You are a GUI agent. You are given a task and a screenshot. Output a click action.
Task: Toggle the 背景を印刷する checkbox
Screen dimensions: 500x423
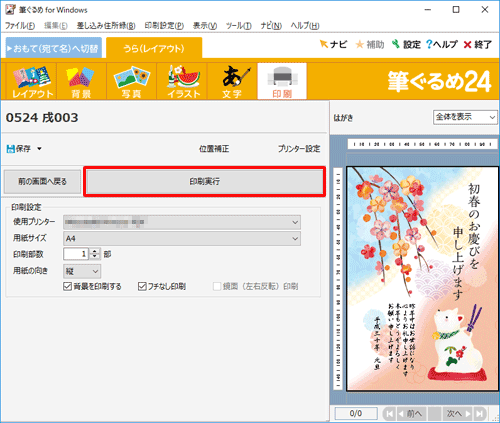pyautogui.click(x=68, y=286)
